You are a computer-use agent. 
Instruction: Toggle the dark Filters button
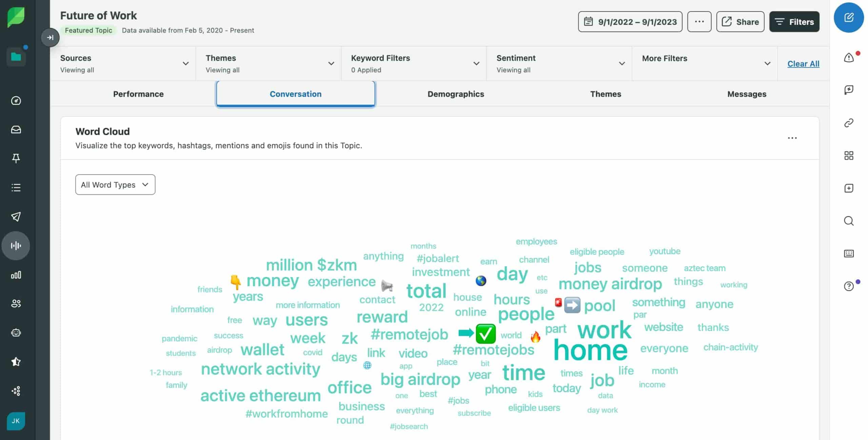[794, 22]
